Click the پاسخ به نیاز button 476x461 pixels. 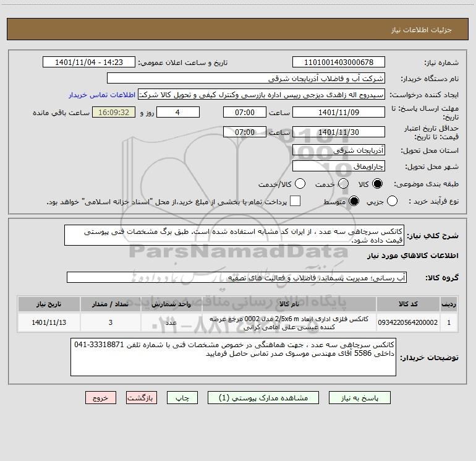(x=360, y=398)
